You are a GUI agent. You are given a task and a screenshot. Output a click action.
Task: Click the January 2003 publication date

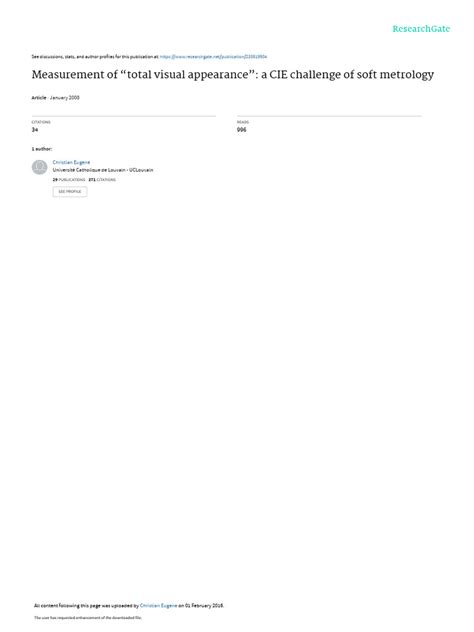tap(64, 98)
